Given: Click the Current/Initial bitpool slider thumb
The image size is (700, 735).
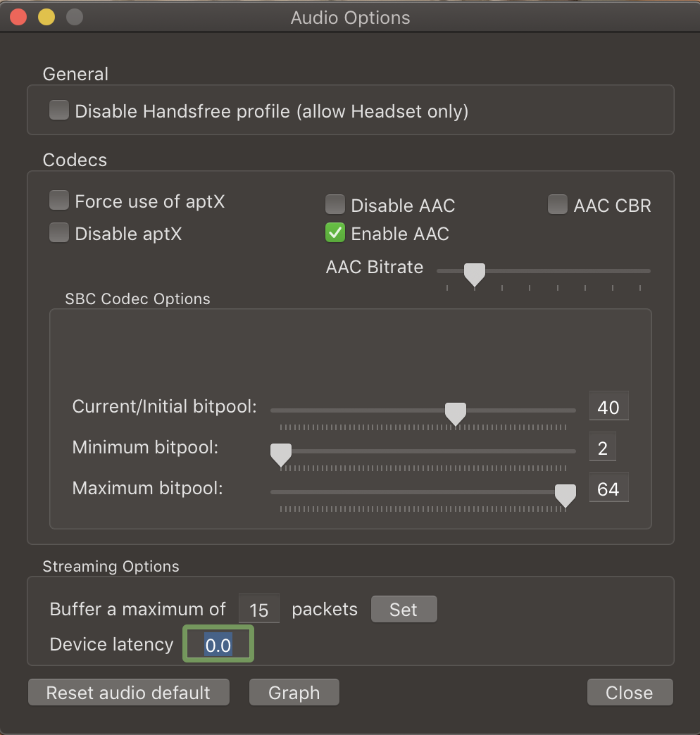Looking at the screenshot, I should click(455, 413).
